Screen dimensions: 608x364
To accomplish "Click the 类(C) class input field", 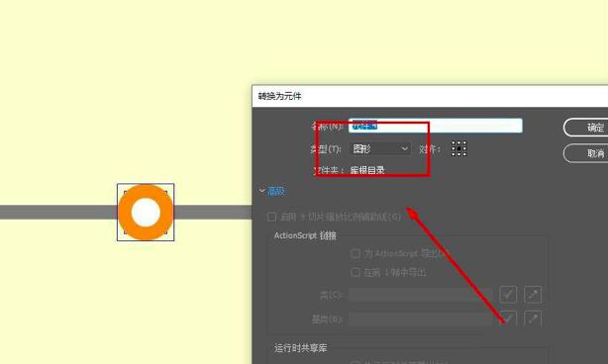I will (x=420, y=295).
